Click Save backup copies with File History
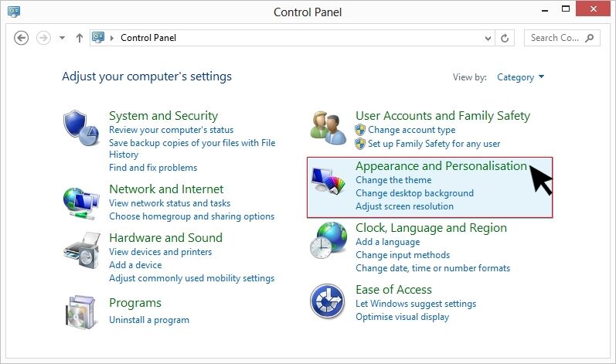616x364 pixels. (x=192, y=148)
